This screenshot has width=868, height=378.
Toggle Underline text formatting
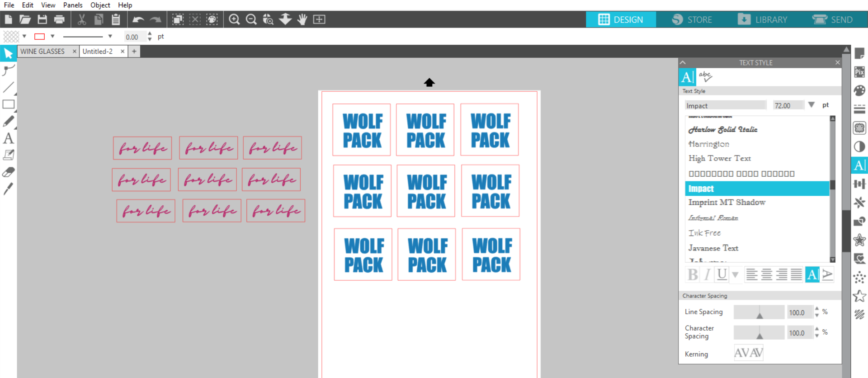[x=722, y=274]
